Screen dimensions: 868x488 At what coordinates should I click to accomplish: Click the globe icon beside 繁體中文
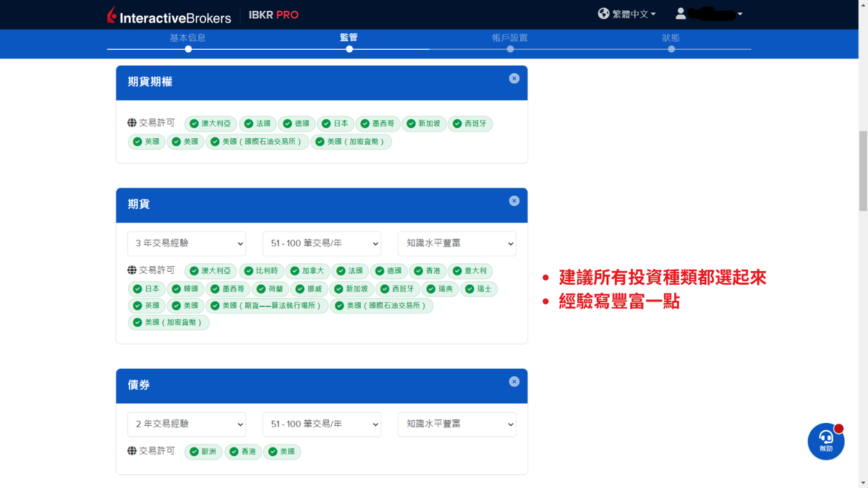click(603, 13)
